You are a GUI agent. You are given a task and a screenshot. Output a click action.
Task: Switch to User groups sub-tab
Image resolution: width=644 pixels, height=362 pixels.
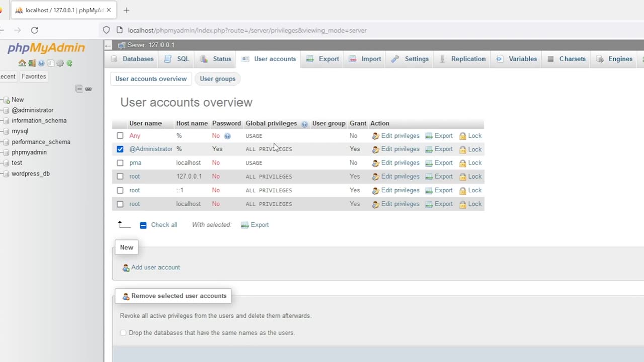click(x=218, y=79)
